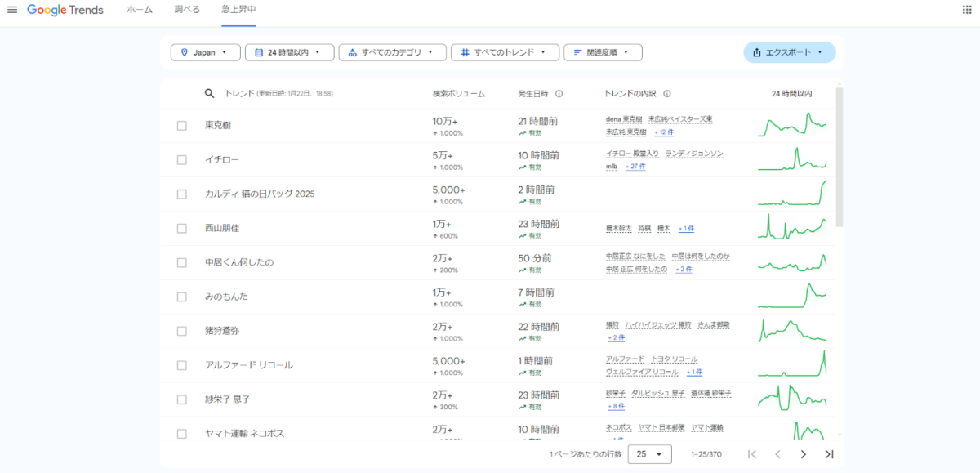
Task: Show +27 件 more for イチロー
Action: tap(635, 167)
